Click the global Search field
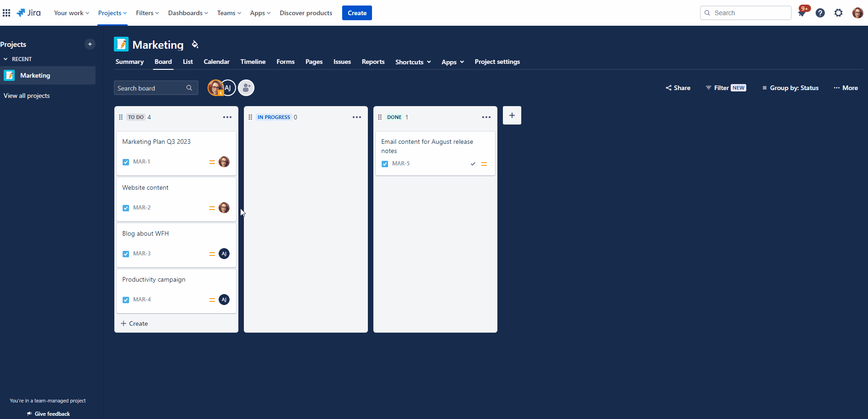The width and height of the screenshot is (868, 419). 746,13
